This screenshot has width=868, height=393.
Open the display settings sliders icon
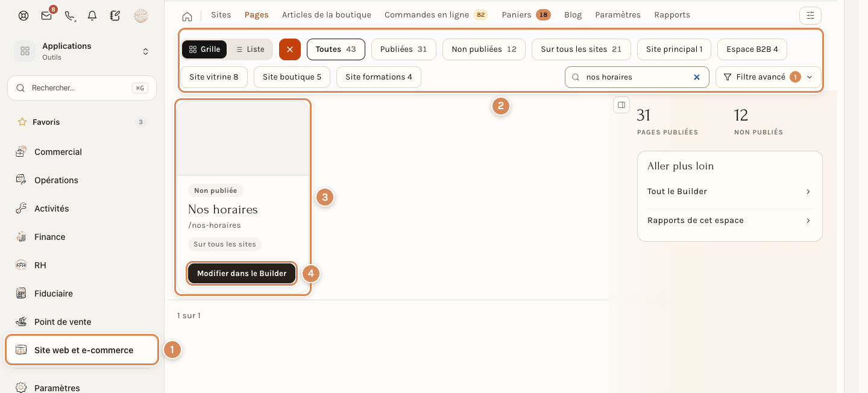810,16
